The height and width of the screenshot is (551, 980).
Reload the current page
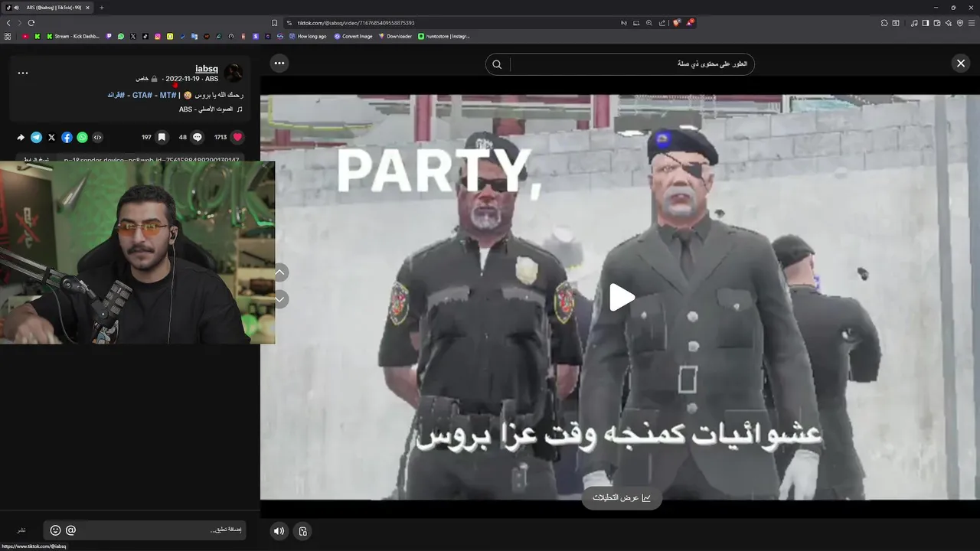pos(31,23)
